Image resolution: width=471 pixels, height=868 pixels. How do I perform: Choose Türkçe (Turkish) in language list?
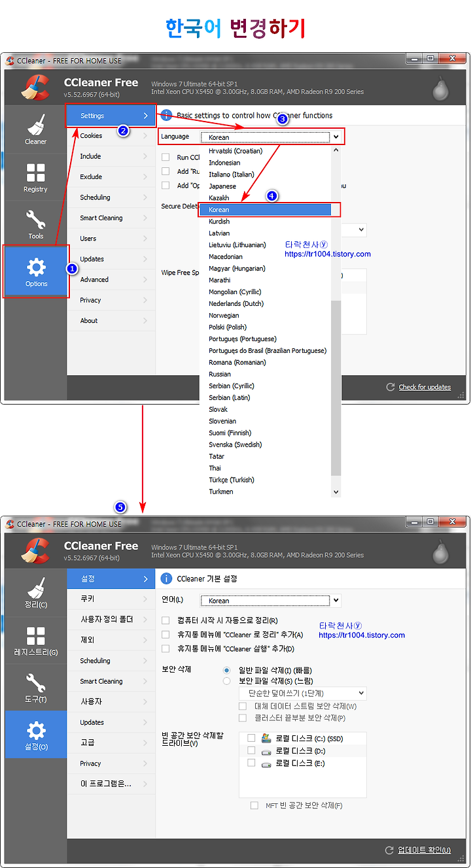click(x=266, y=480)
